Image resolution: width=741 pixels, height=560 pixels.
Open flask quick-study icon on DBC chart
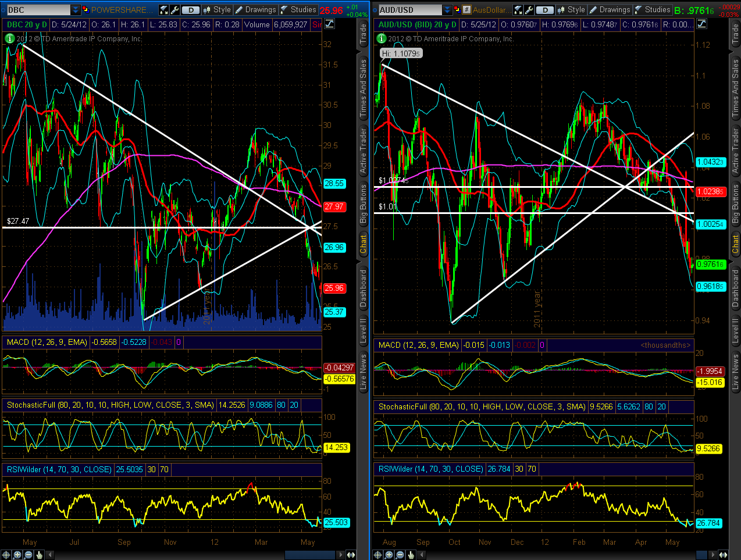point(164,10)
